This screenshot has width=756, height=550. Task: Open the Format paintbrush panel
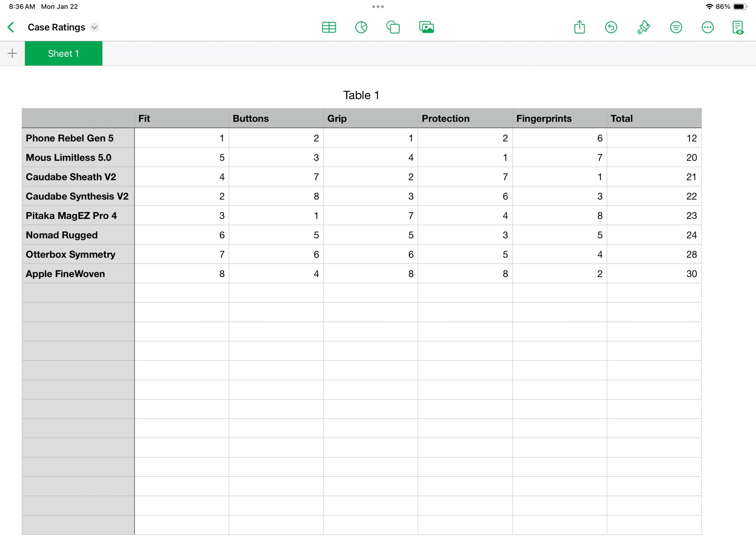643,27
